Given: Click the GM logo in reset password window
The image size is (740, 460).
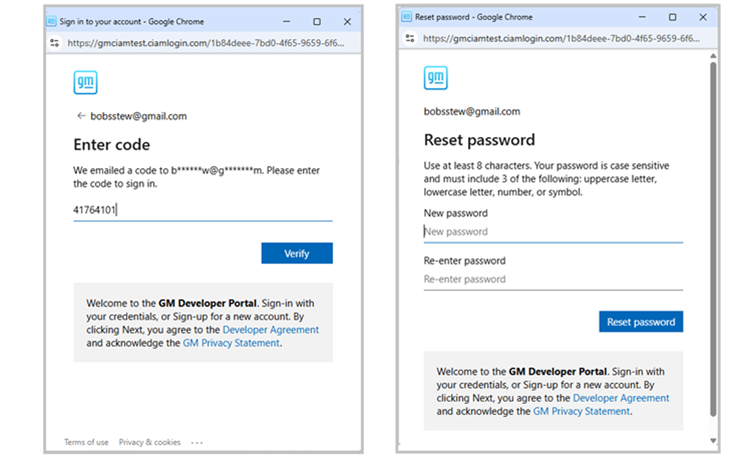Looking at the screenshot, I should coord(435,78).
